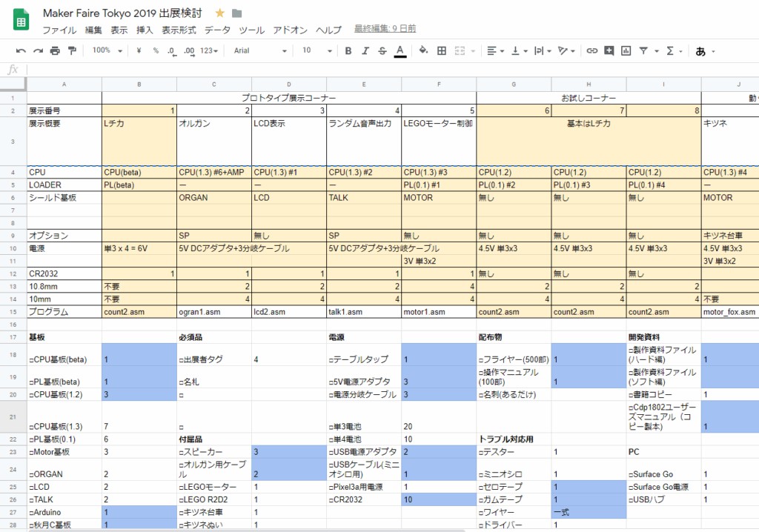Click the 最終編集: 9 日前 link

click(x=385, y=30)
